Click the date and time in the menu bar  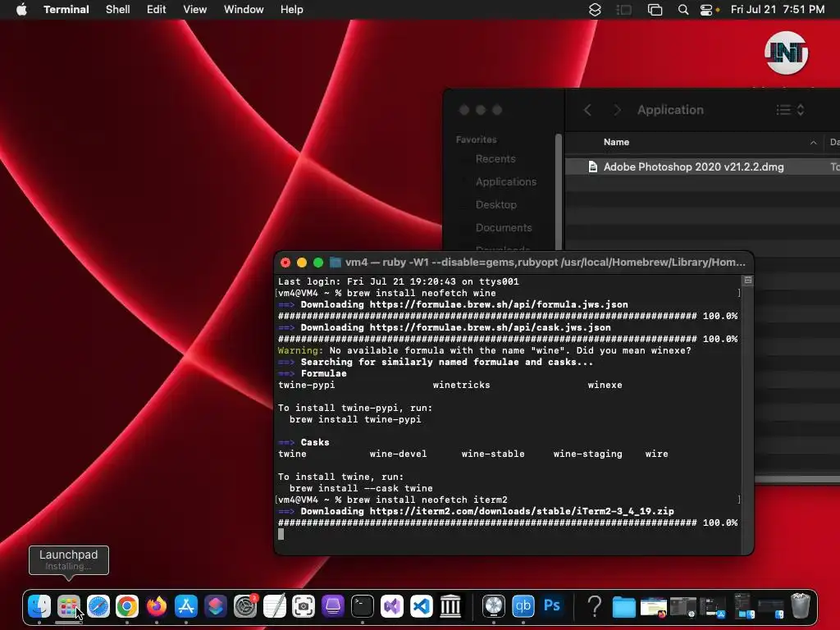click(x=778, y=10)
